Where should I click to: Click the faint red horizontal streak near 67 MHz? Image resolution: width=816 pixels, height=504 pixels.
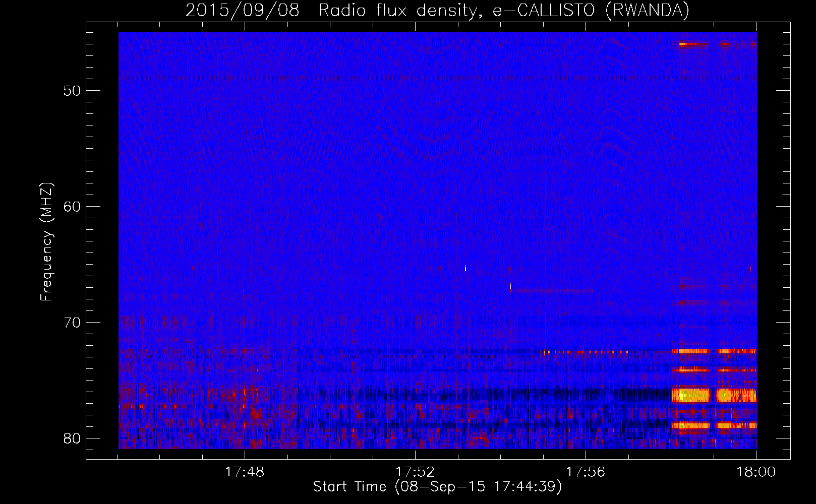click(555, 291)
